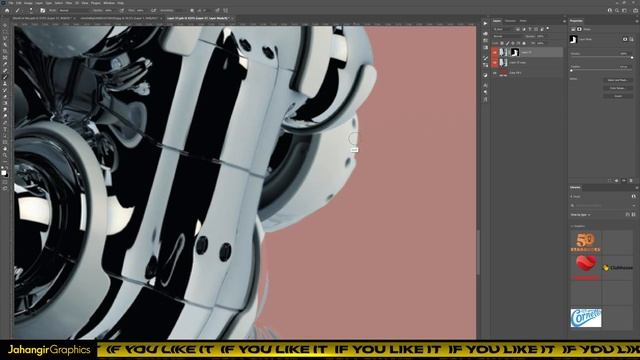Toggle pressure for opacity button
The width and height of the screenshot is (640, 360).
pos(122,10)
